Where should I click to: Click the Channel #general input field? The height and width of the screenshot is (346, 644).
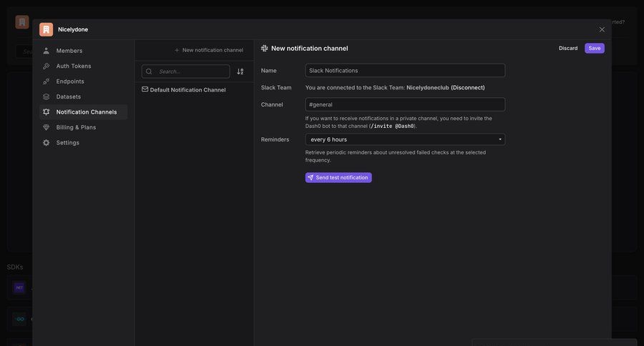point(405,104)
